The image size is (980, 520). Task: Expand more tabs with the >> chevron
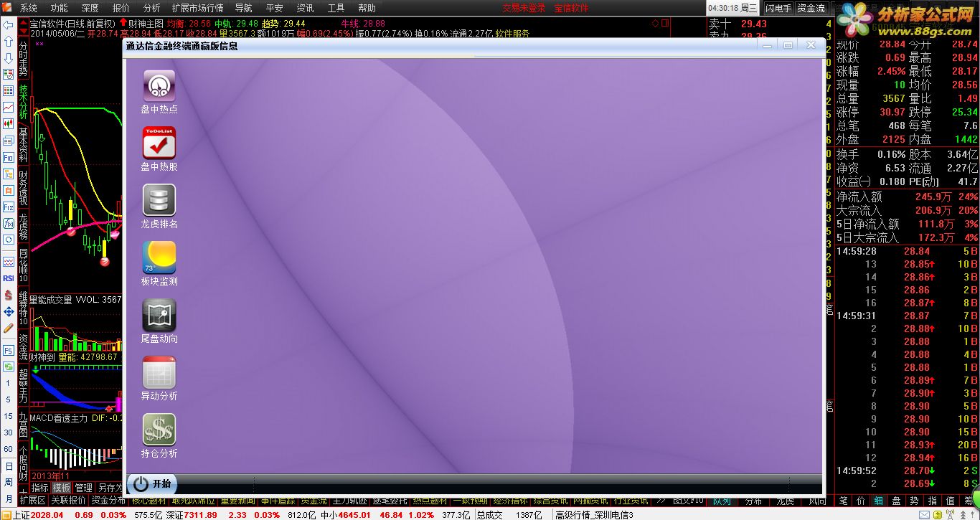tap(660, 500)
